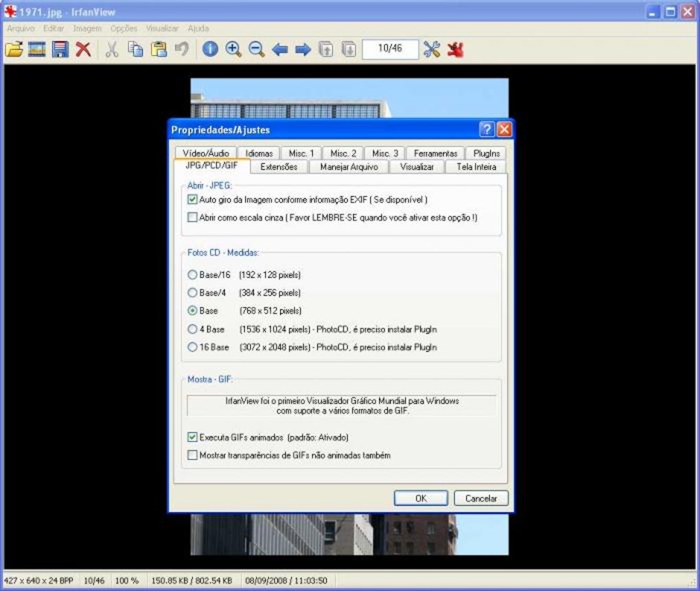This screenshot has width=700, height=591.
Task: Select Base/4 radio option
Action: [192, 292]
